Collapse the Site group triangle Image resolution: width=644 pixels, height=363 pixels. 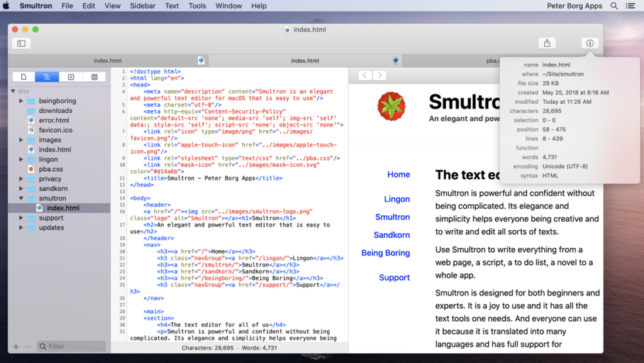[13, 92]
